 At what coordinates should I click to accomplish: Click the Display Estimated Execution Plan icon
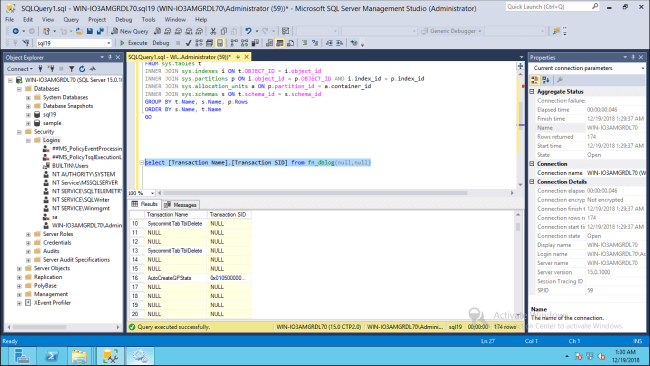click(x=199, y=43)
